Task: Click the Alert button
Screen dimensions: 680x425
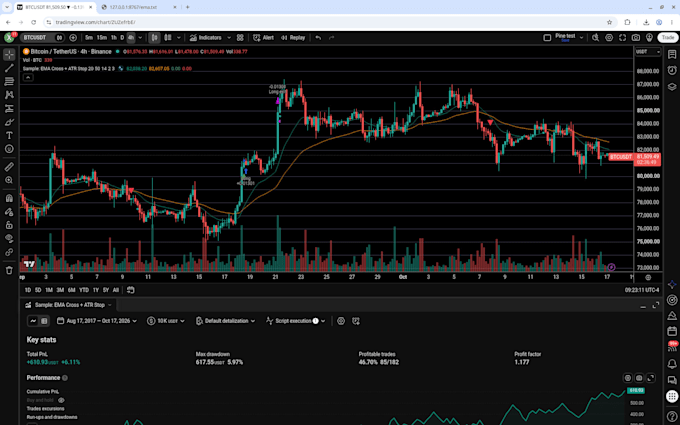Action: (263, 38)
